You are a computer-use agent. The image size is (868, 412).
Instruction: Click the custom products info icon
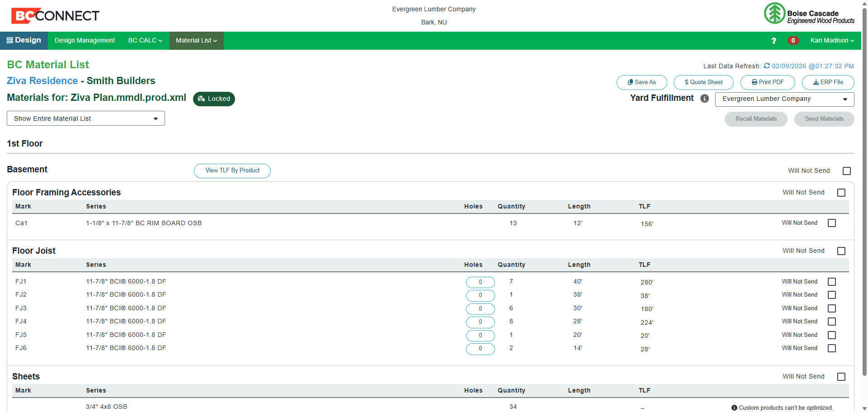click(x=734, y=408)
